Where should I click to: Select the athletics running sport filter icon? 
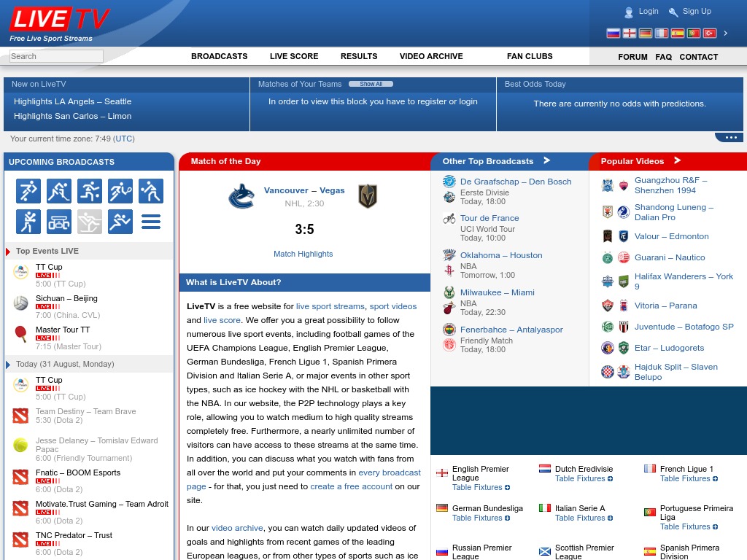120,222
